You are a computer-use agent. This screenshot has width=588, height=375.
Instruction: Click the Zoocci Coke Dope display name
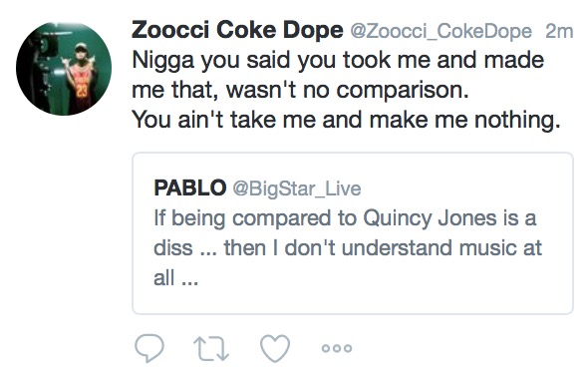[237, 30]
